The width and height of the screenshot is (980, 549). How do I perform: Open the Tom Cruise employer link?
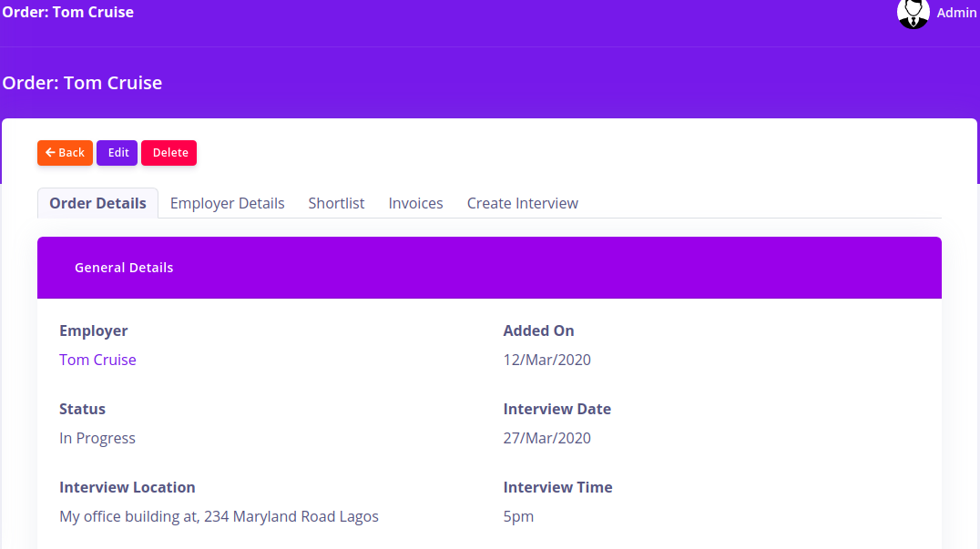(x=97, y=360)
